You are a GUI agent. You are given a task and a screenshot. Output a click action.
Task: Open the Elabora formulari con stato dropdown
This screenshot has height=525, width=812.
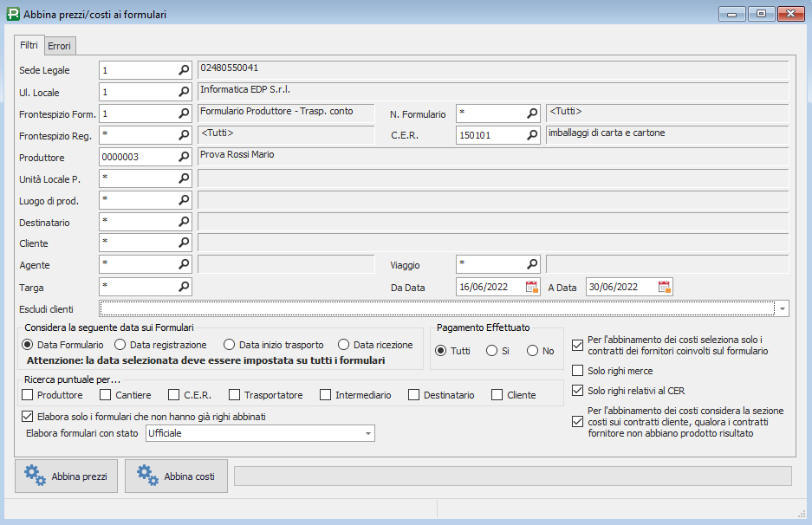(x=367, y=433)
